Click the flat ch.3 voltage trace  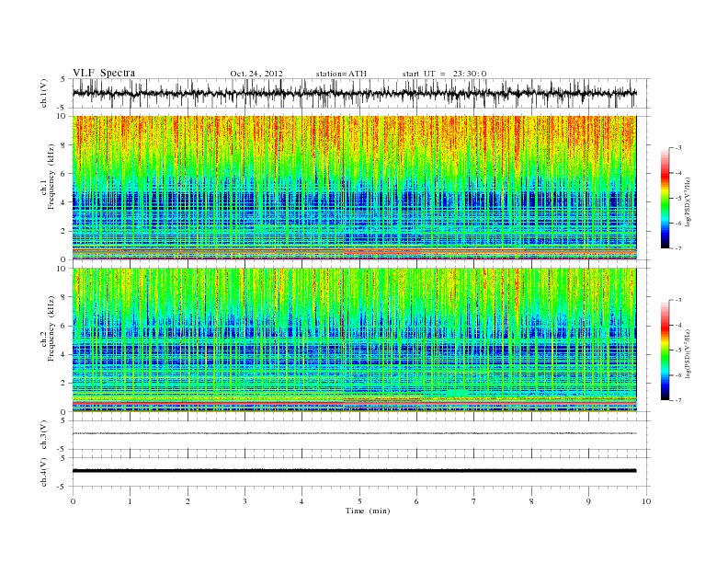(354, 433)
